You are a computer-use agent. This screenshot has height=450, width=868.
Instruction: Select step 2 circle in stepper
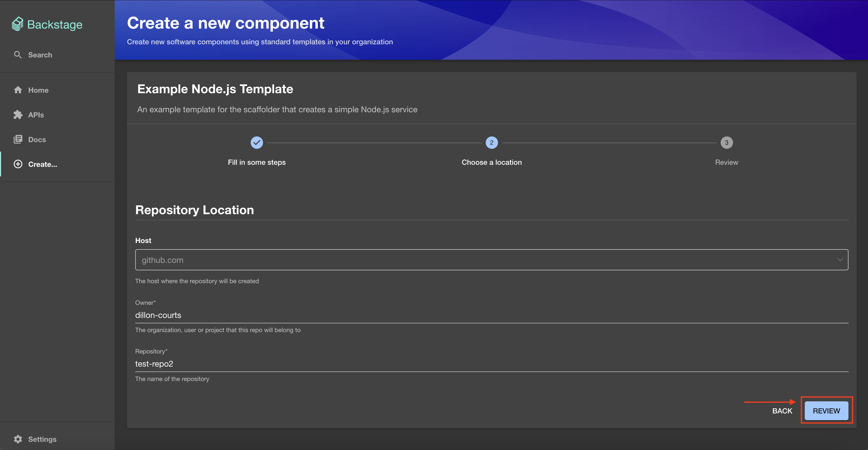[492, 143]
